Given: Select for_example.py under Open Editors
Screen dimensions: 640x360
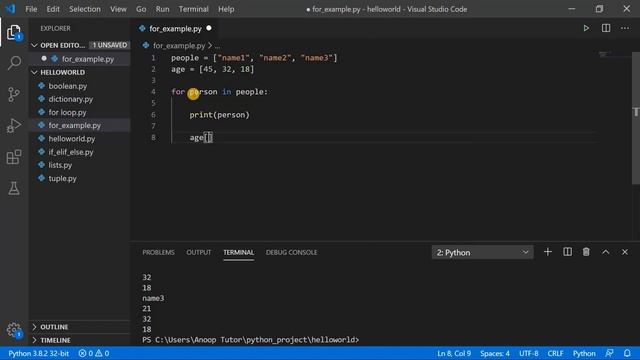Looking at the screenshot, I should [80, 59].
